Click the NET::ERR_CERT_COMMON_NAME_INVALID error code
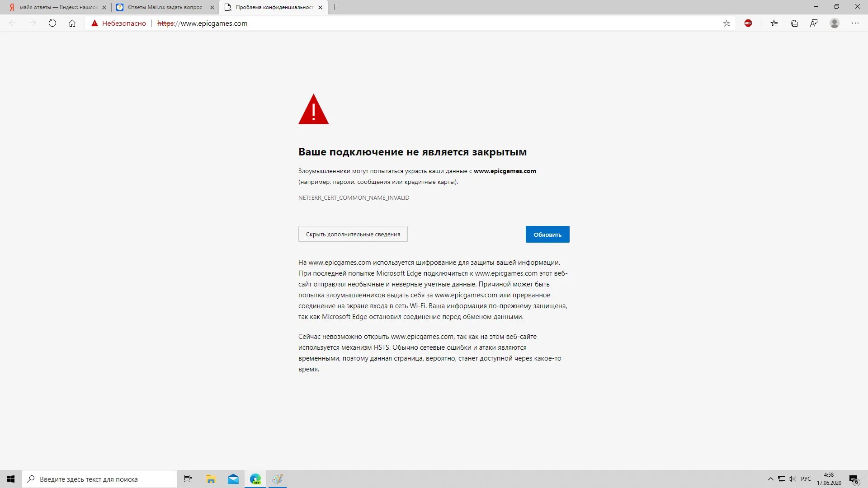This screenshot has width=868, height=488. tap(354, 197)
